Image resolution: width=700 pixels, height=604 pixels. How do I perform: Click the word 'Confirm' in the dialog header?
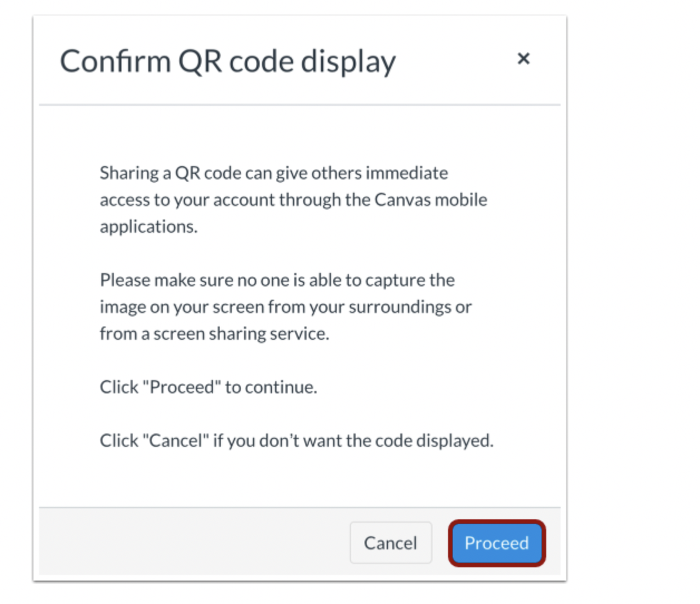pyautogui.click(x=115, y=61)
